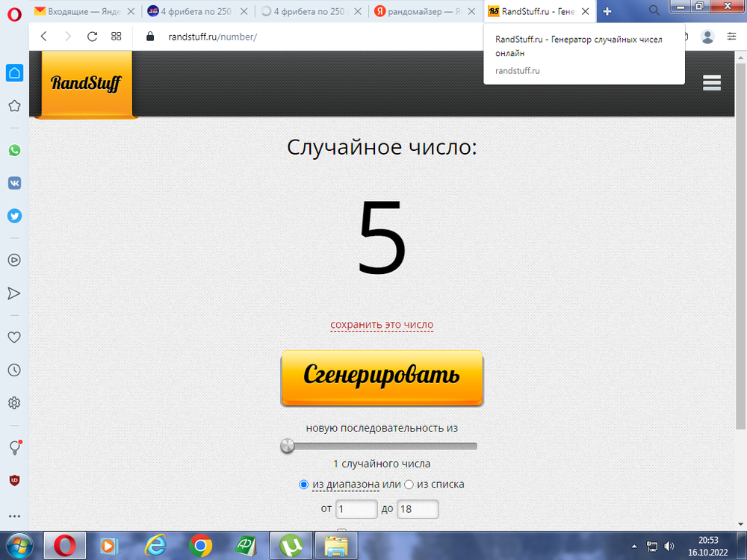Image resolution: width=747 pixels, height=560 pixels.
Task: Open Easy Setup sliders icon
Action: click(x=732, y=36)
